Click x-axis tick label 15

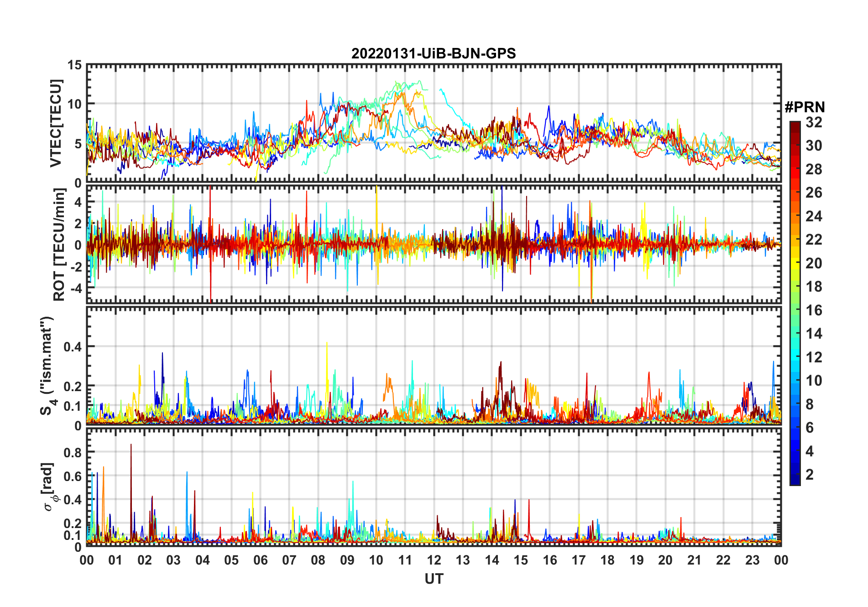(521, 560)
